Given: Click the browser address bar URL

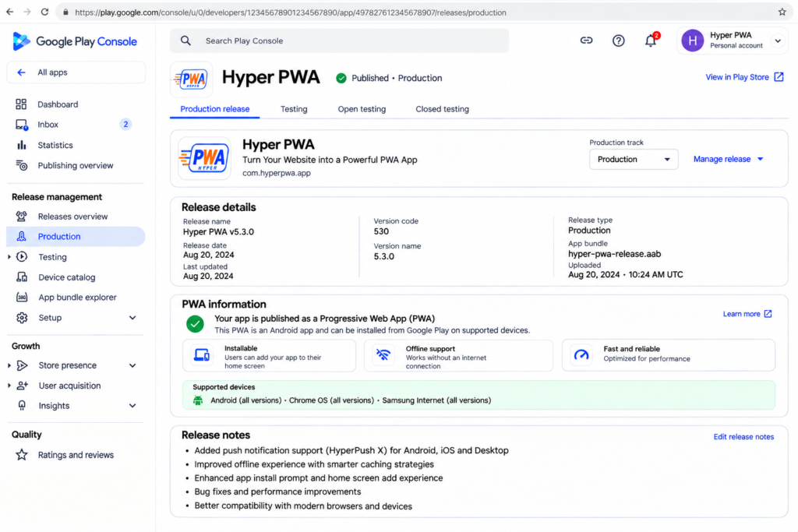Looking at the screenshot, I should (290, 12).
